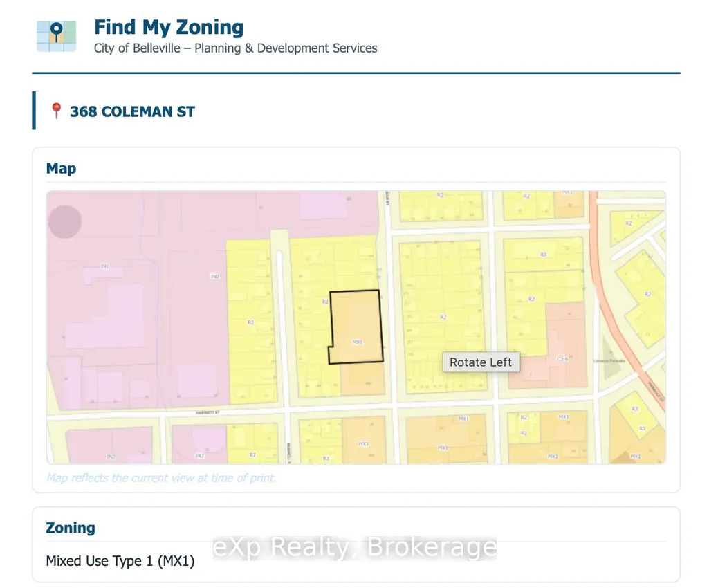709x588 pixels.
Task: Select the black-outlined MX1 parcel on the map
Action: click(356, 327)
